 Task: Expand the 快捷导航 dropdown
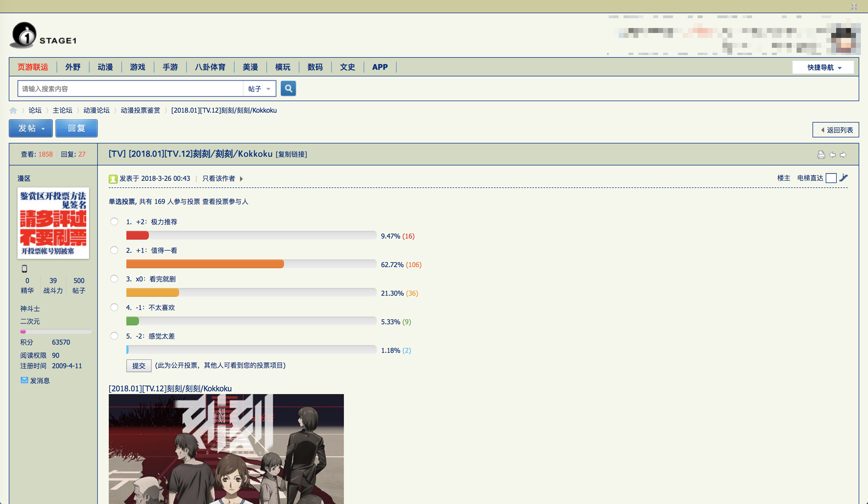[x=824, y=67]
